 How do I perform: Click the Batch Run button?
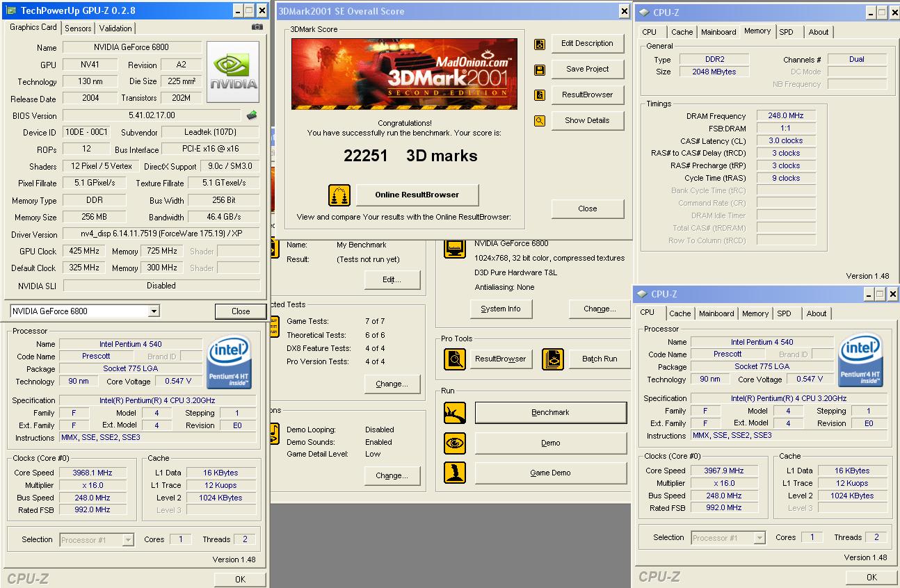point(600,359)
